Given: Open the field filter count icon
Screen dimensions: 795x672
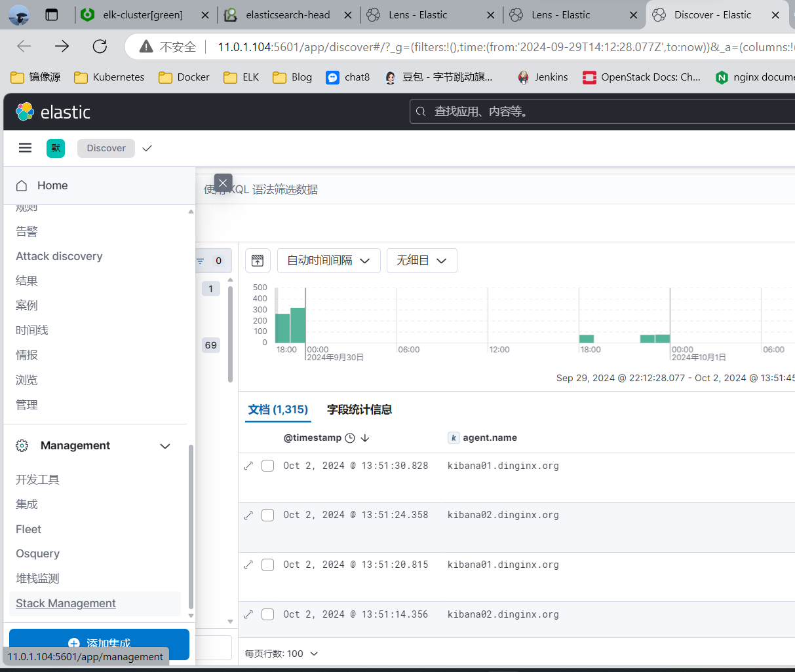Looking at the screenshot, I should [x=201, y=261].
